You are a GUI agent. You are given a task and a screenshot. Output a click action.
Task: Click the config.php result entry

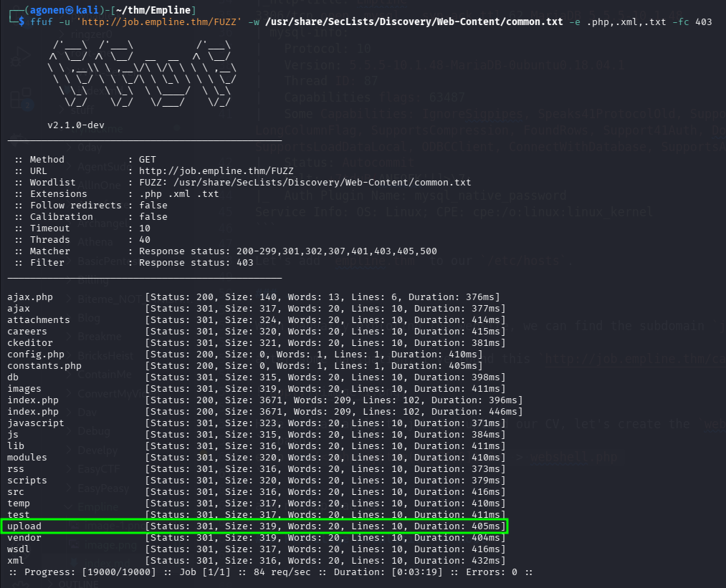pos(36,355)
